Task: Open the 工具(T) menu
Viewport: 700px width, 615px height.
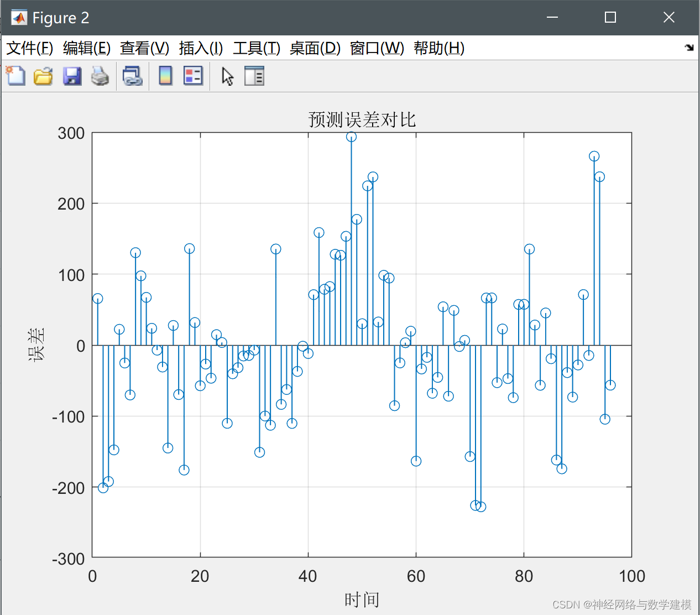Action: point(257,48)
